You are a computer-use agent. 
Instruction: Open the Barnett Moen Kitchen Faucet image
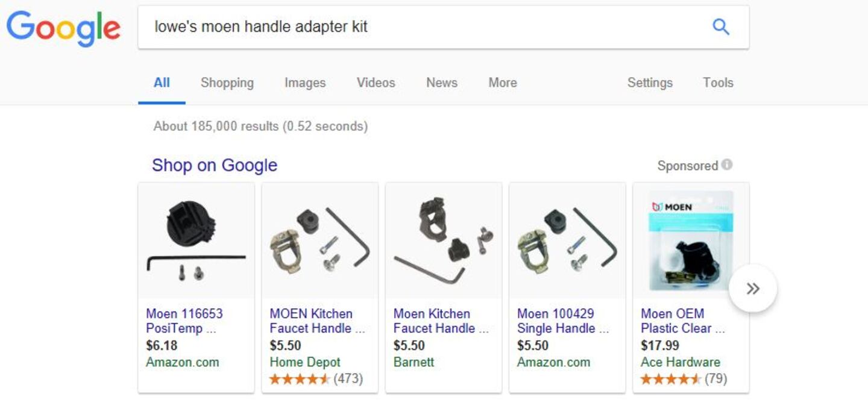[444, 241]
